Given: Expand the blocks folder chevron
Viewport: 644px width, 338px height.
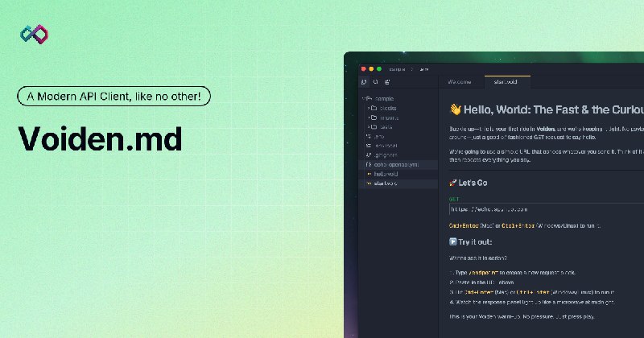Looking at the screenshot, I should 369,108.
